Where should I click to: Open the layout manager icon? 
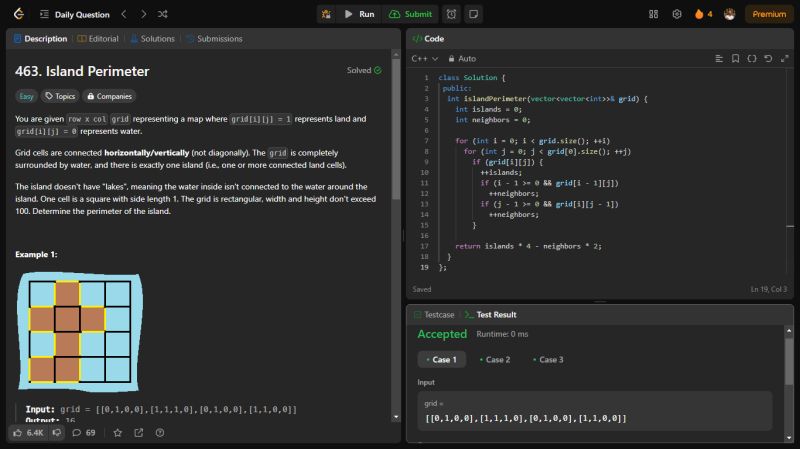pos(653,14)
